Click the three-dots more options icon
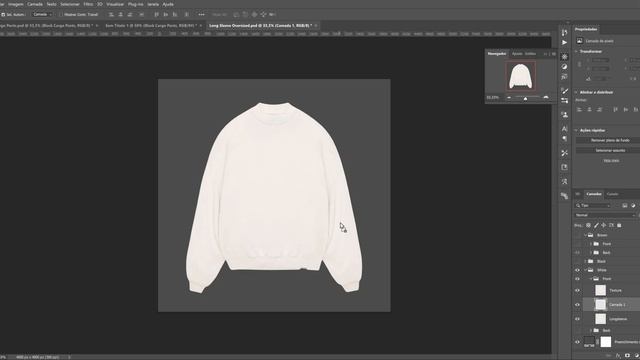The height and width of the screenshot is (360, 640). (201, 14)
